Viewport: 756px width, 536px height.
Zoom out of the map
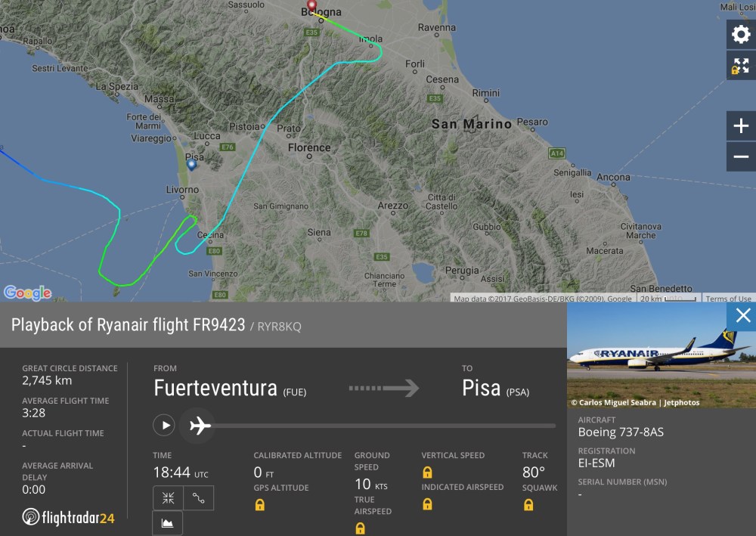pyautogui.click(x=740, y=156)
